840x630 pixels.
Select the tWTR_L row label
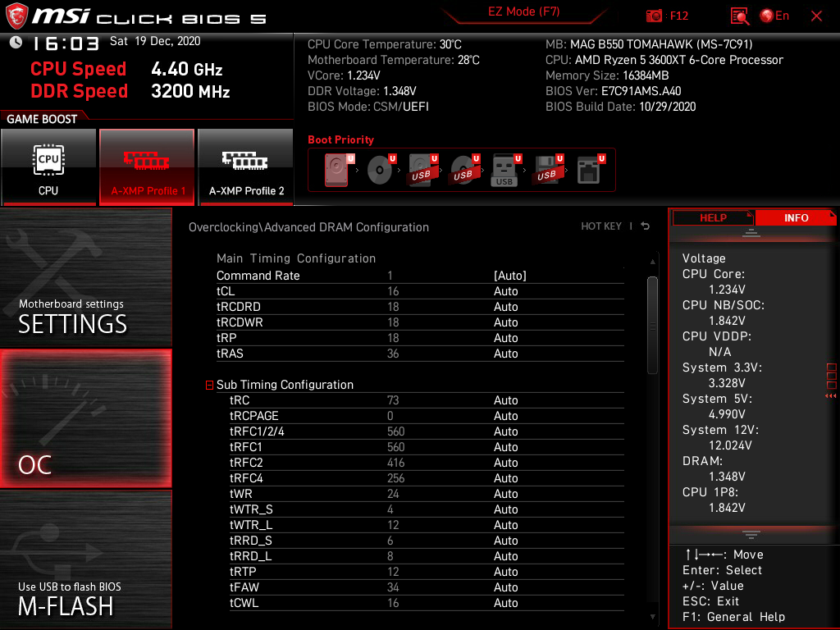pyautogui.click(x=251, y=525)
